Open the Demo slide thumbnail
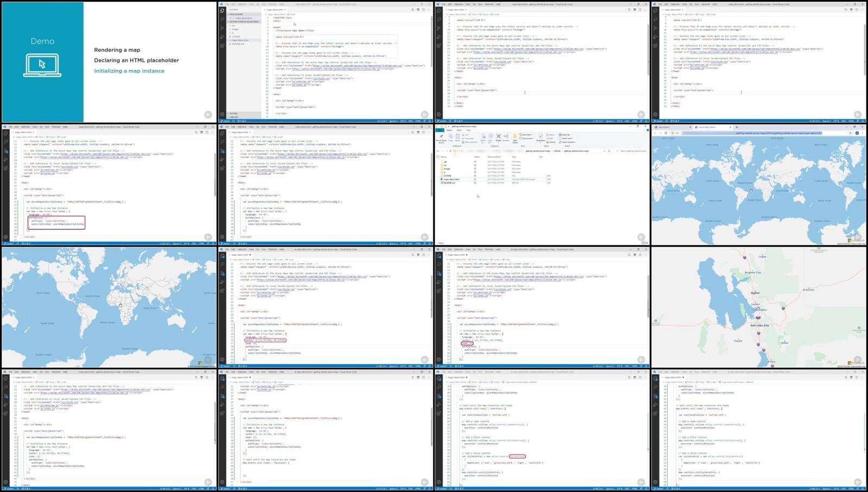This screenshot has width=868, height=492. (108, 62)
